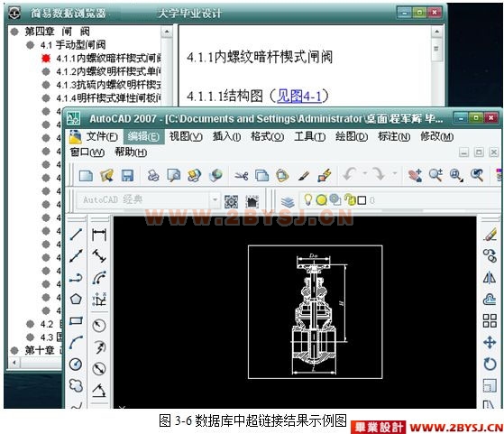The width and height of the screenshot is (504, 434).
Task: Open the undo history dropdown arrow
Action: [365, 174]
